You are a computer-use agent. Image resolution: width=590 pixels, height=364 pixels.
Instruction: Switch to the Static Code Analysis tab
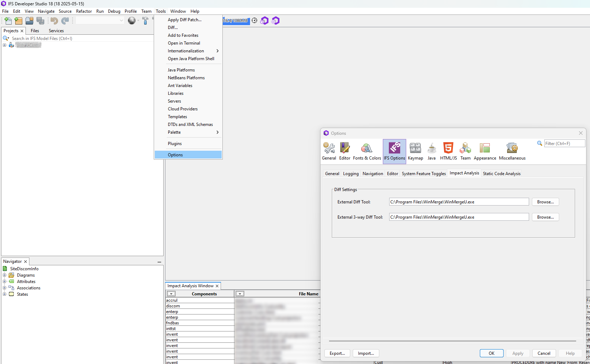501,174
